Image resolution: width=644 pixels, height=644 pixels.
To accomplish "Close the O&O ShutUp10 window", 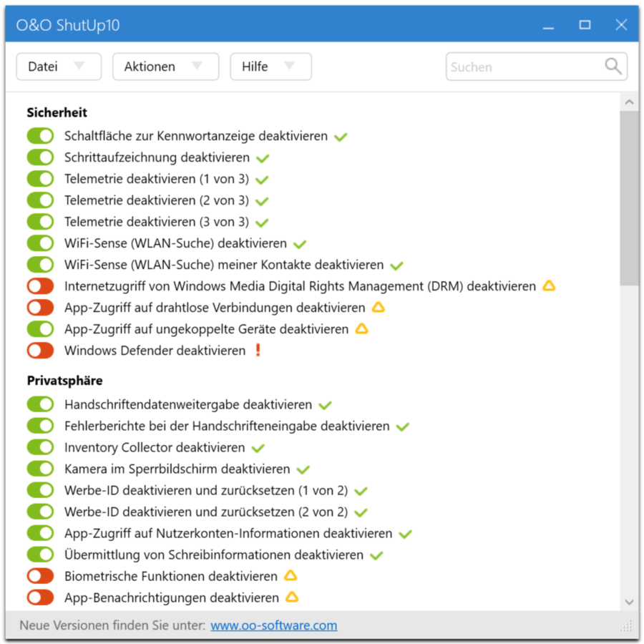I will coord(621,25).
